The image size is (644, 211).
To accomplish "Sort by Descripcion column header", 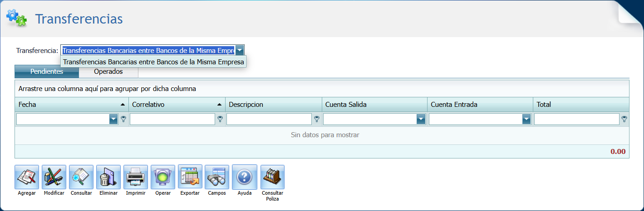I will pyautogui.click(x=274, y=105).
